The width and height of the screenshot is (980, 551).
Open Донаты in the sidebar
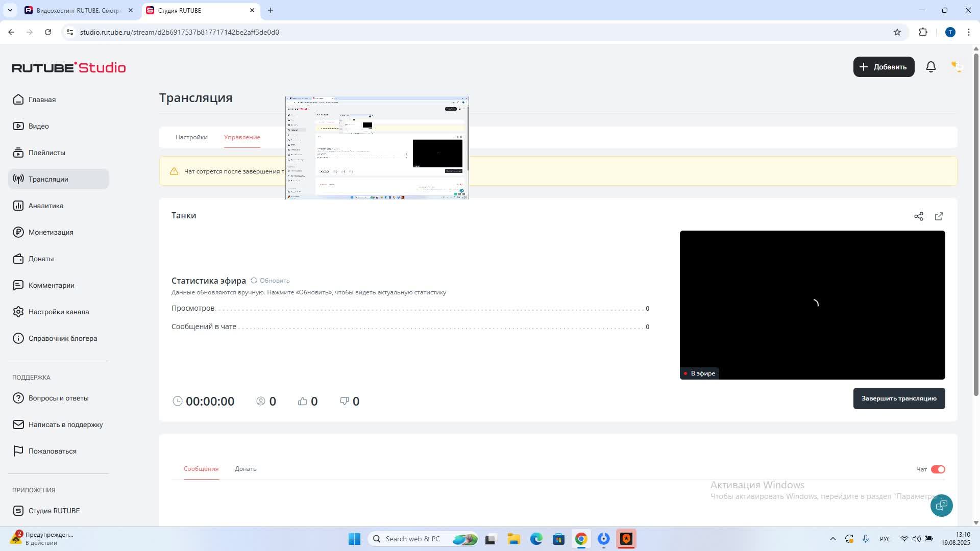pos(41,259)
